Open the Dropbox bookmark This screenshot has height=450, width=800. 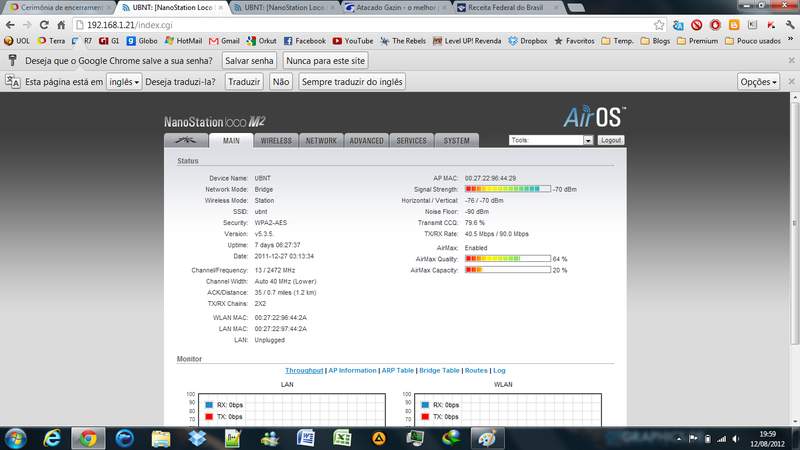click(x=528, y=41)
